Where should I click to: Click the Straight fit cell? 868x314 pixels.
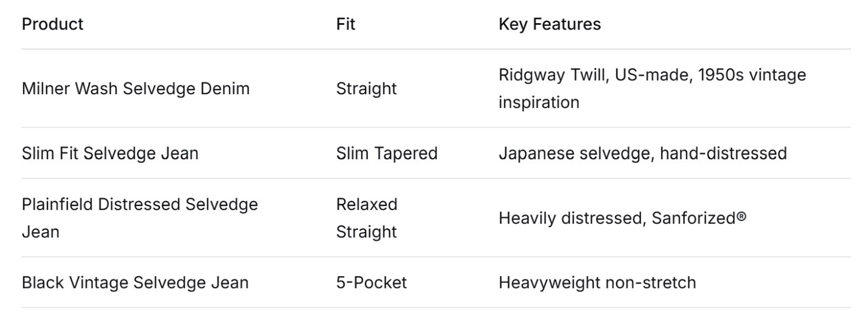tap(367, 89)
